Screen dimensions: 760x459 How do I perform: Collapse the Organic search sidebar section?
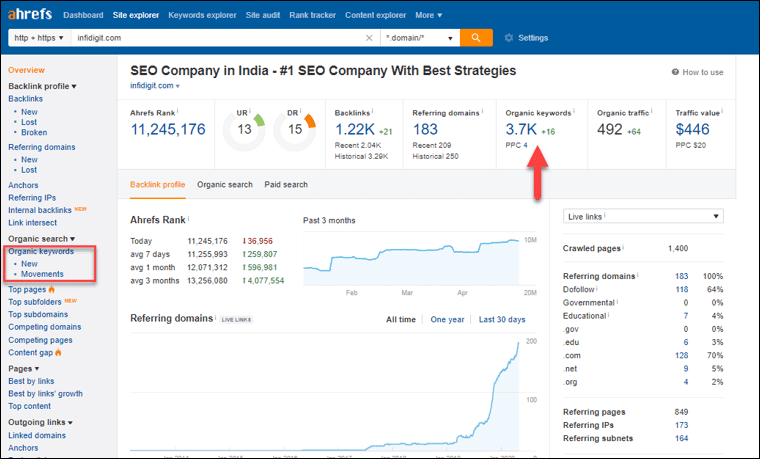point(41,238)
